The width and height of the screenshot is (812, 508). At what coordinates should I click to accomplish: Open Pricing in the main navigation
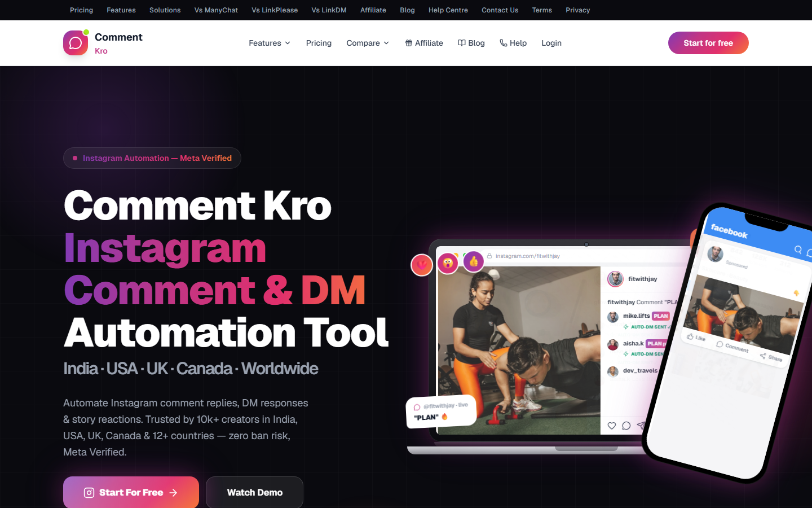319,43
